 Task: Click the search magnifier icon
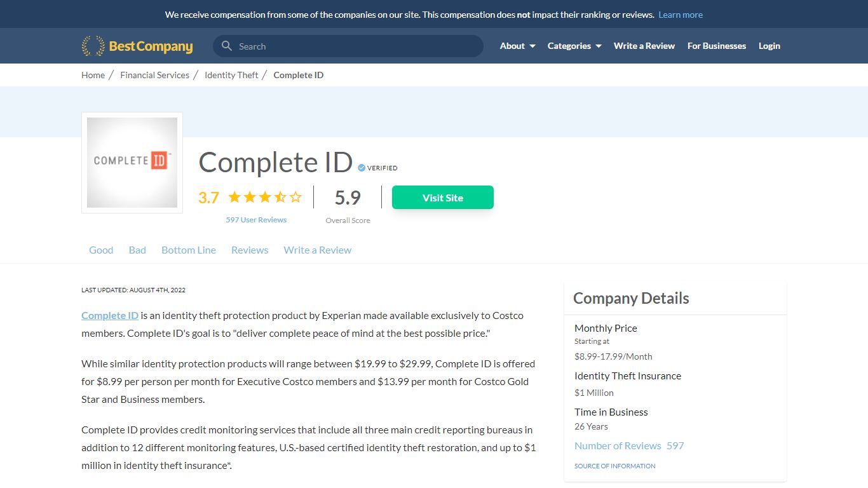pyautogui.click(x=227, y=46)
